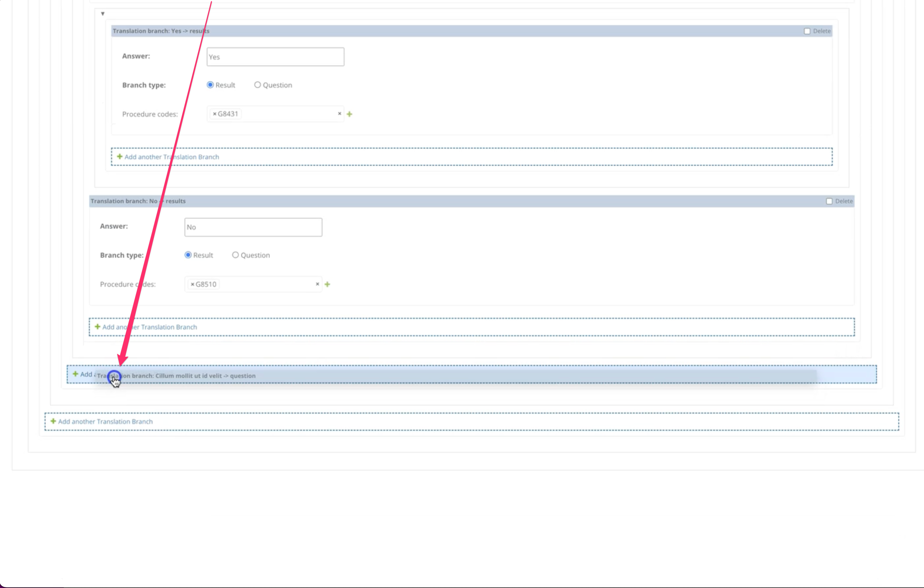Click green plus next to G8510 procedure codes
924x588 pixels.
point(327,284)
